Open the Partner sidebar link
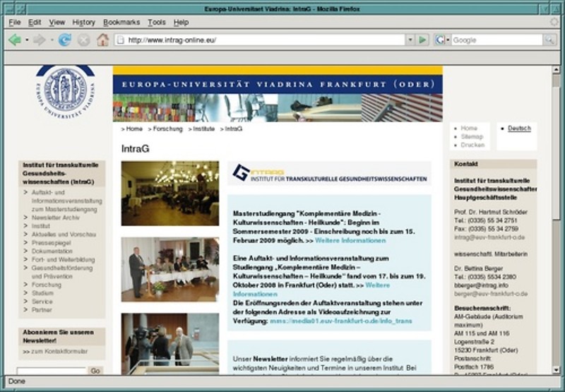This screenshot has height=392, width=565. coord(42,310)
